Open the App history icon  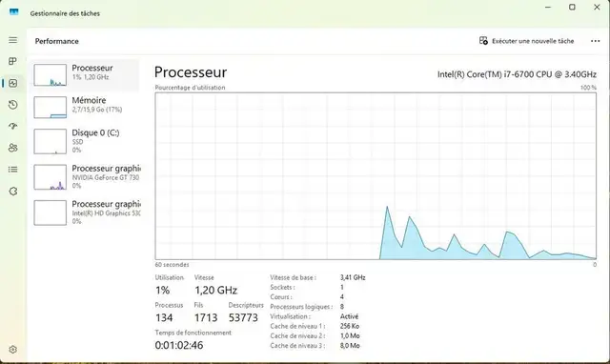(12, 105)
